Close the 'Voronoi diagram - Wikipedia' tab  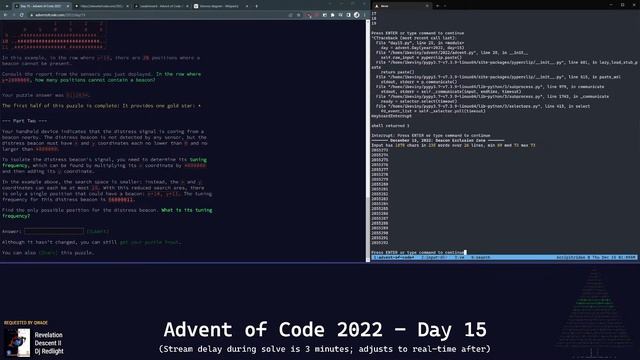247,6
